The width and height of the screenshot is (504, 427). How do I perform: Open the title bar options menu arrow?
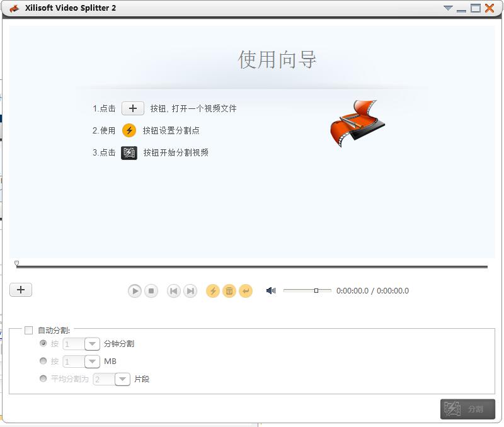pyautogui.click(x=449, y=8)
